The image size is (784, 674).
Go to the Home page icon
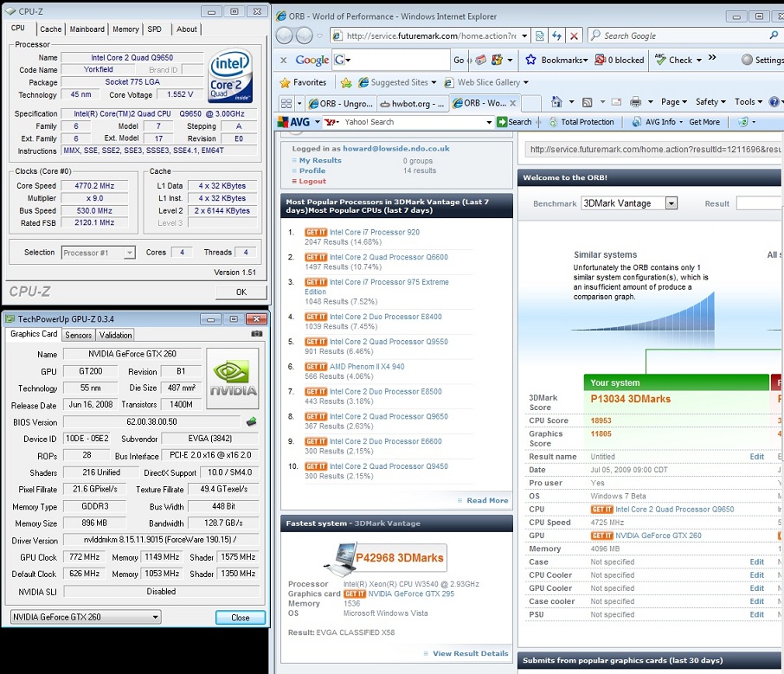[556, 102]
